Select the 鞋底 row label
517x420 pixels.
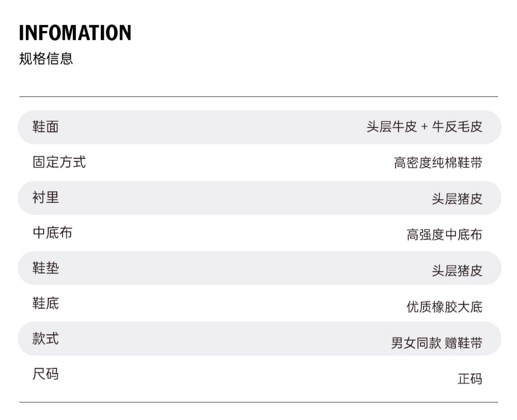tap(45, 304)
